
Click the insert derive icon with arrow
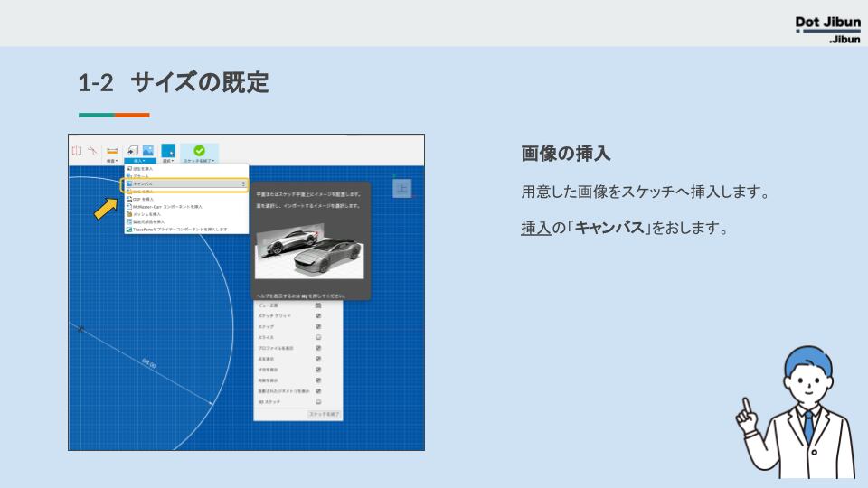[x=133, y=151]
